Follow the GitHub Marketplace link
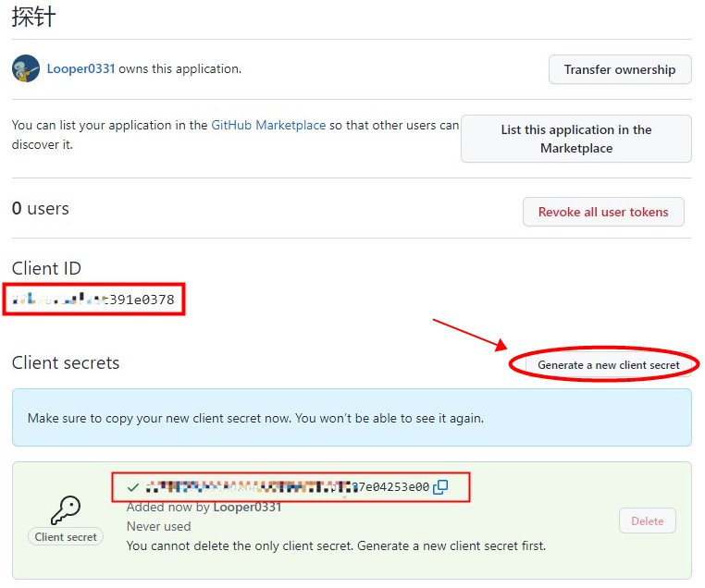The height and width of the screenshot is (588, 705). click(x=268, y=125)
